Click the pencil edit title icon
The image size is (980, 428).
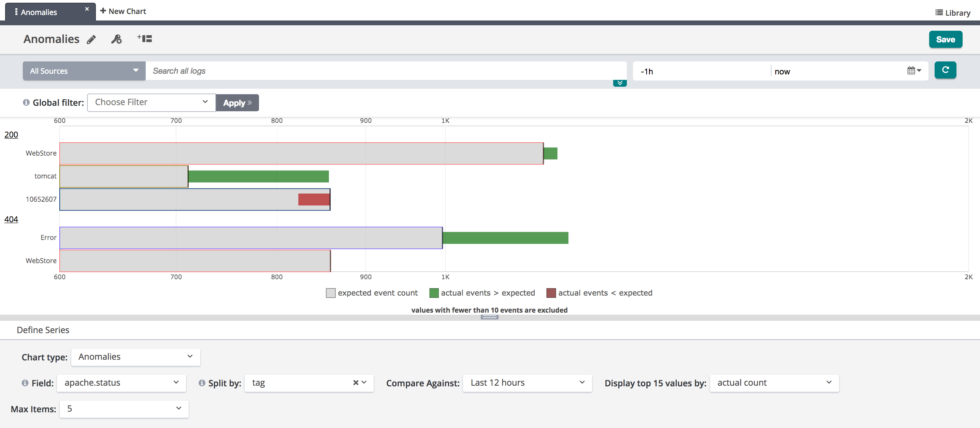point(91,40)
